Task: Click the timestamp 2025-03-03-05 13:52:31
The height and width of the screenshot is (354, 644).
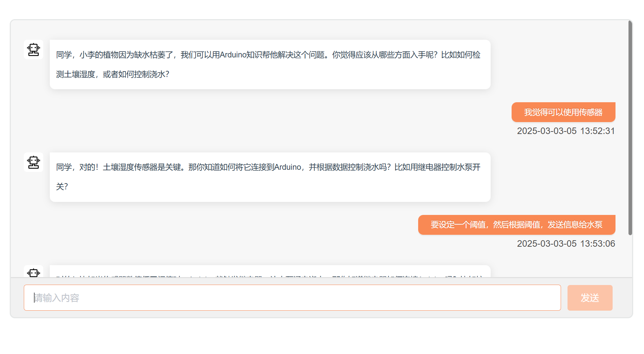Action: [x=566, y=131]
